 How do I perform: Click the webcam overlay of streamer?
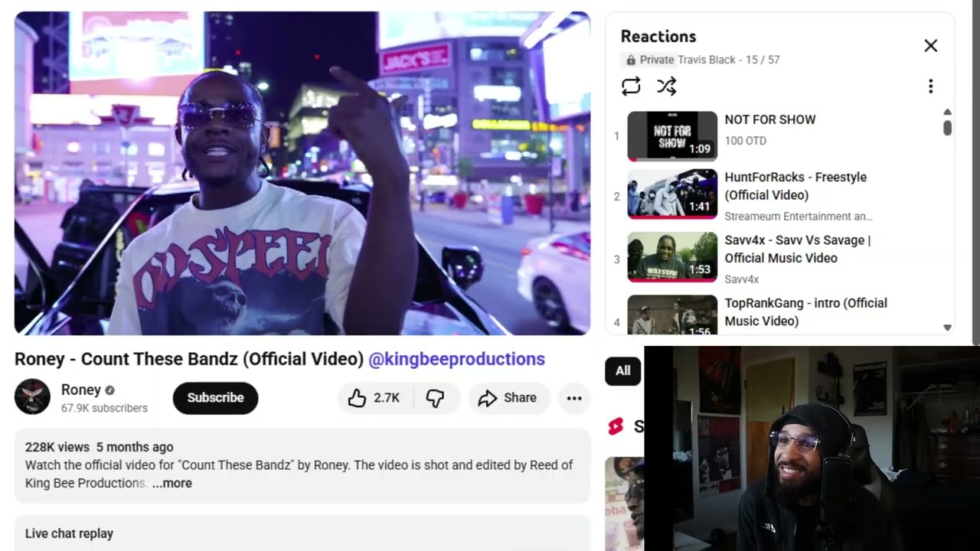[x=812, y=448]
